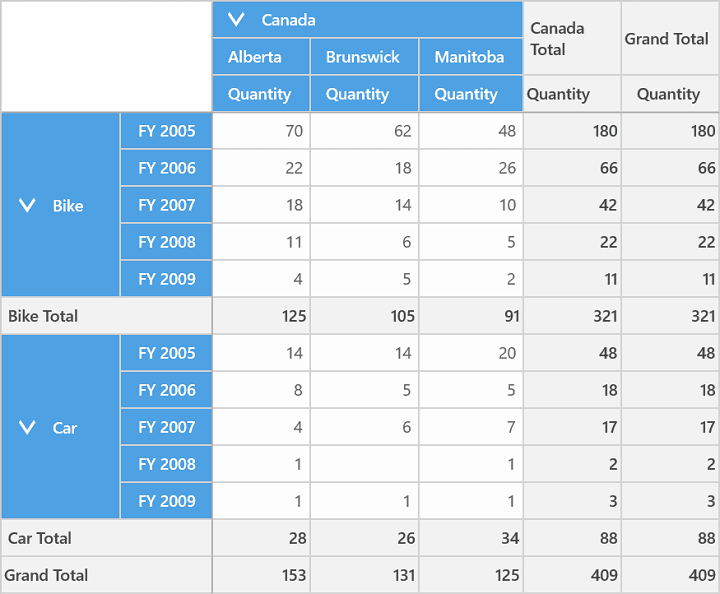Click the Car Total row header
This screenshot has height=594, width=720.
(107, 538)
